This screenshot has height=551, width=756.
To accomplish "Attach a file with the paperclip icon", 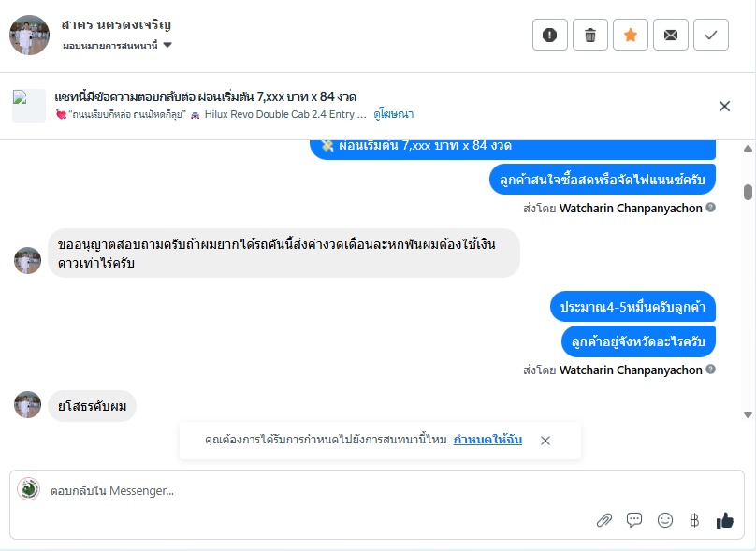I will coord(604,520).
